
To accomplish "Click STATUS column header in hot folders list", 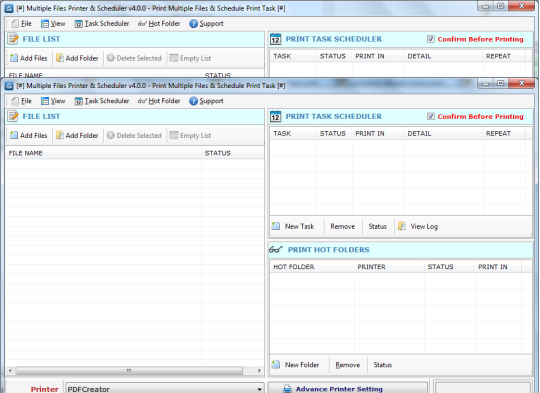I will coord(450,267).
